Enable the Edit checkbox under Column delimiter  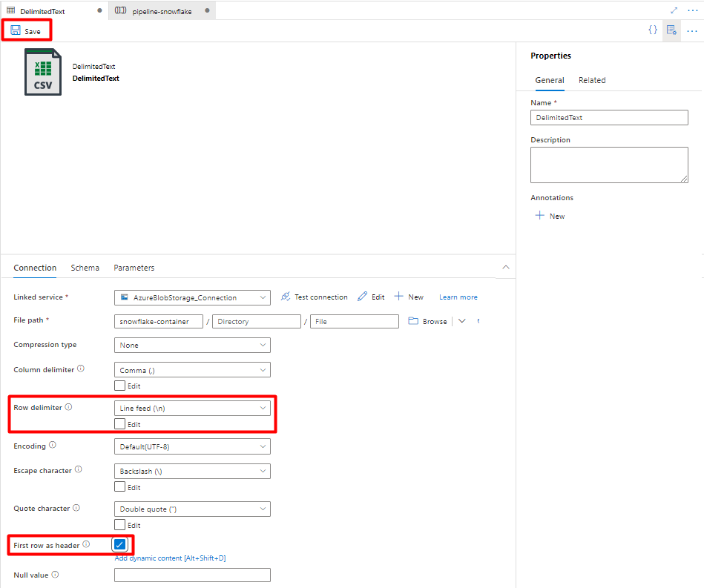[120, 386]
